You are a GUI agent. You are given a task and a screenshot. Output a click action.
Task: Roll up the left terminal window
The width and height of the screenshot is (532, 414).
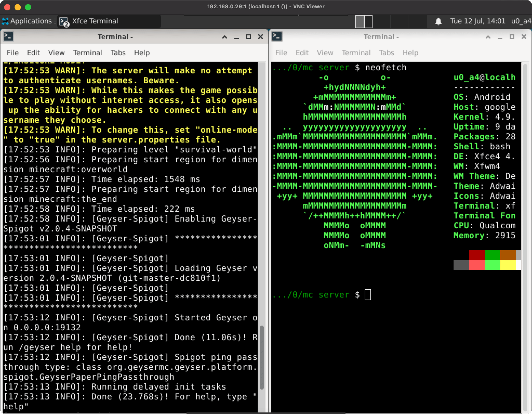225,37
